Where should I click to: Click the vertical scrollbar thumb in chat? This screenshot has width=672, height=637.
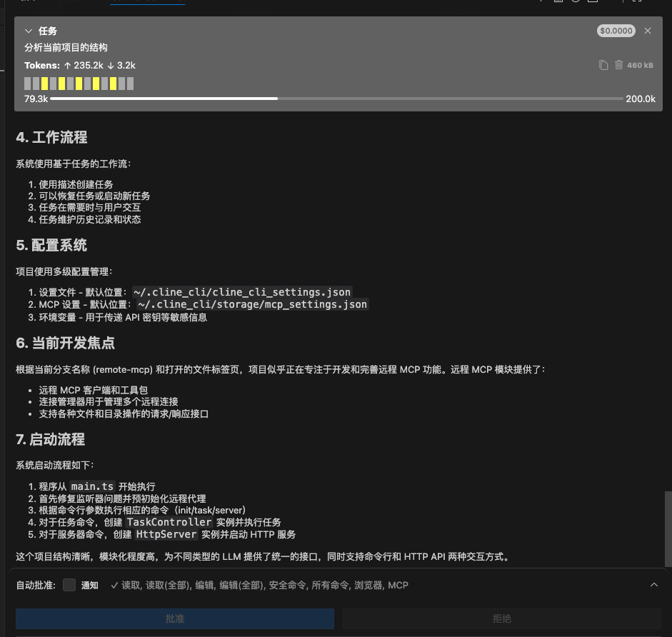[668, 528]
